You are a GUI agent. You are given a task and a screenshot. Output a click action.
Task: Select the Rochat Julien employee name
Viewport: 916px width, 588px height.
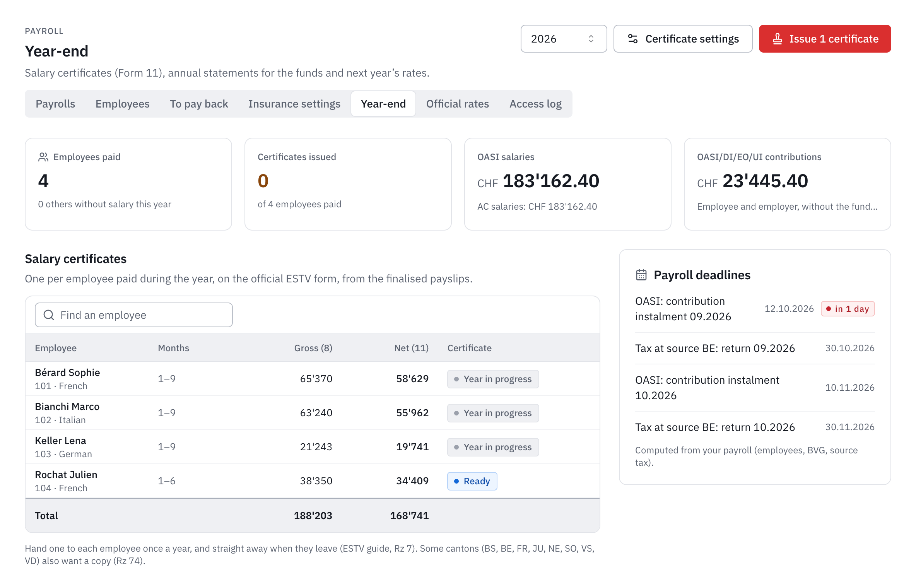tap(66, 474)
